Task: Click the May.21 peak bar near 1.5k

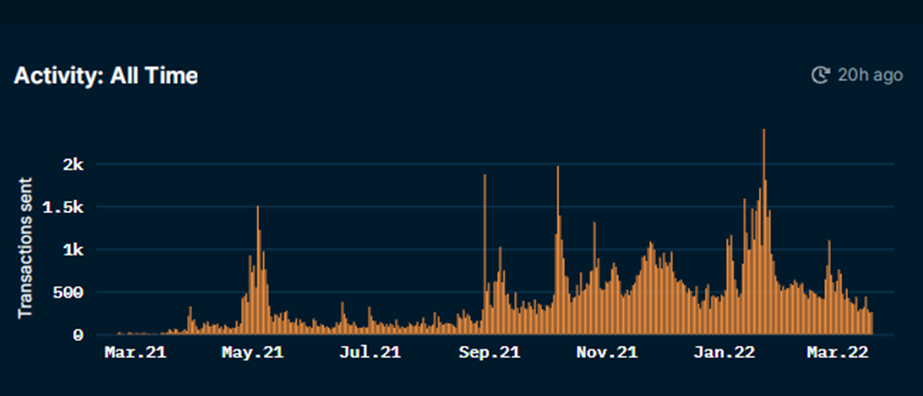Action: point(258,270)
